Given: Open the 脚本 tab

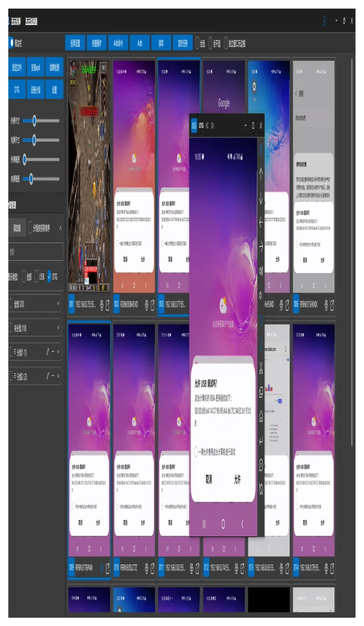Looking at the screenshot, I should (x=161, y=42).
